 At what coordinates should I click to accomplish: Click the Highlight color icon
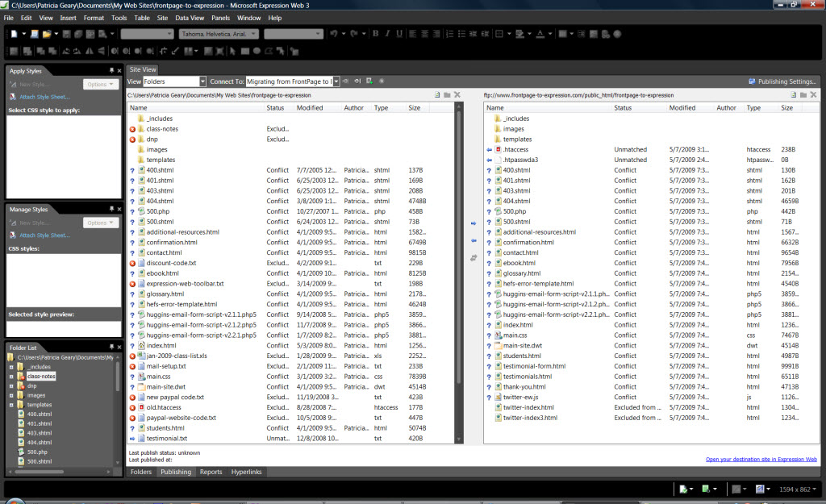pyautogui.click(x=520, y=34)
